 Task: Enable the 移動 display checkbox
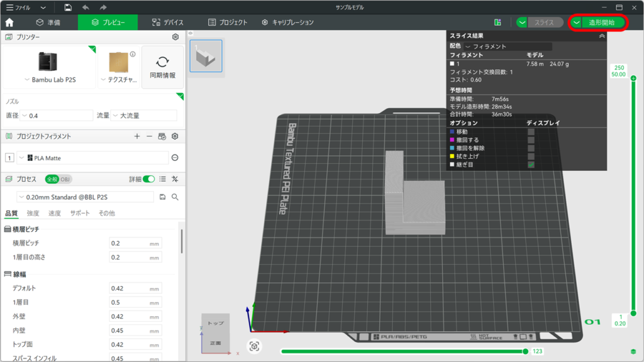(531, 132)
